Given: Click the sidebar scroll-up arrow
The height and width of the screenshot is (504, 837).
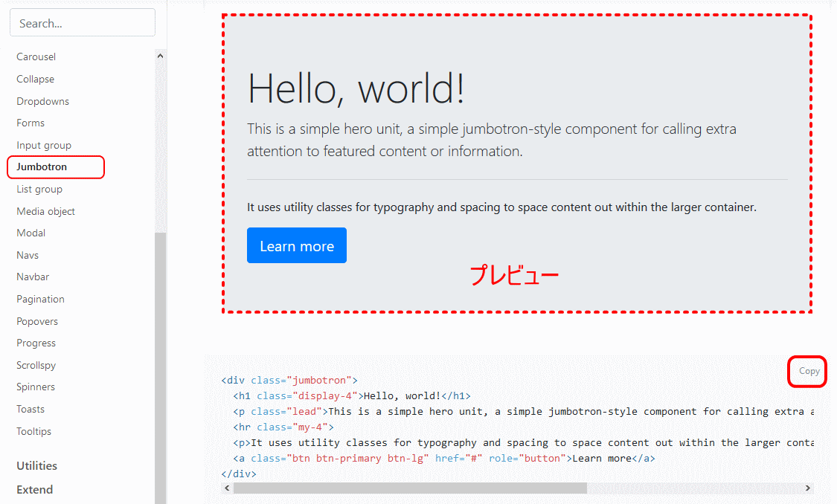Looking at the screenshot, I should [160, 56].
